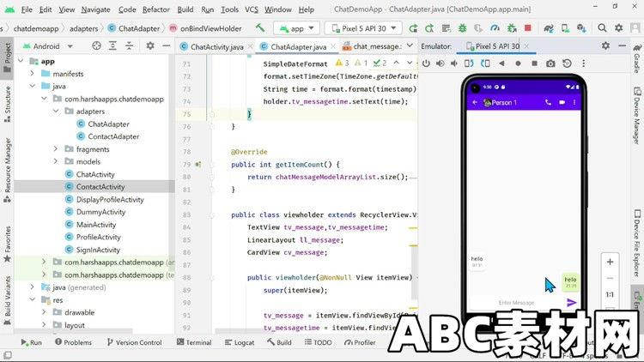This screenshot has width=644, height=362.
Task: Show hidden editor tabs dropdown arrow
Action: pyautogui.click(x=410, y=45)
